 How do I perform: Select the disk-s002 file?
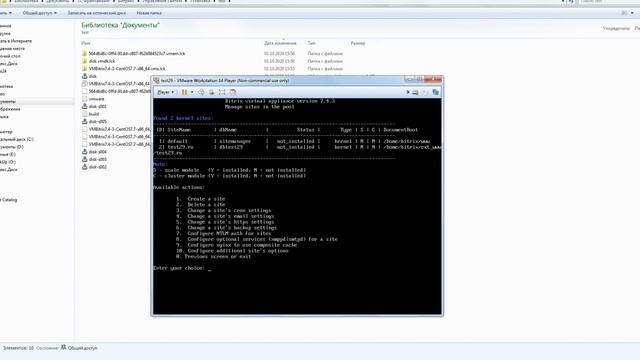pyautogui.click(x=94, y=167)
